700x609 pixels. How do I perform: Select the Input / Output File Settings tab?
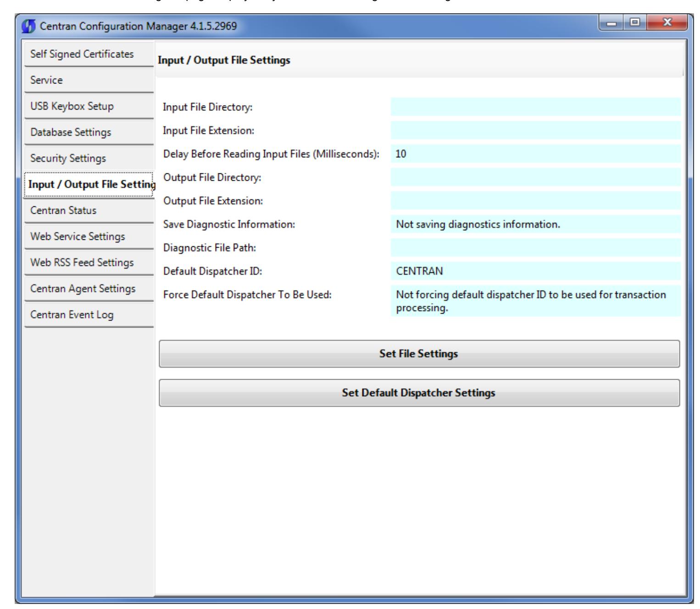click(x=90, y=185)
